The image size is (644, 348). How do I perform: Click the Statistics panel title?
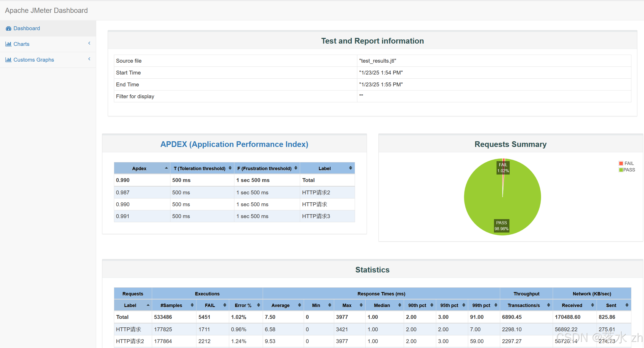pyautogui.click(x=372, y=270)
